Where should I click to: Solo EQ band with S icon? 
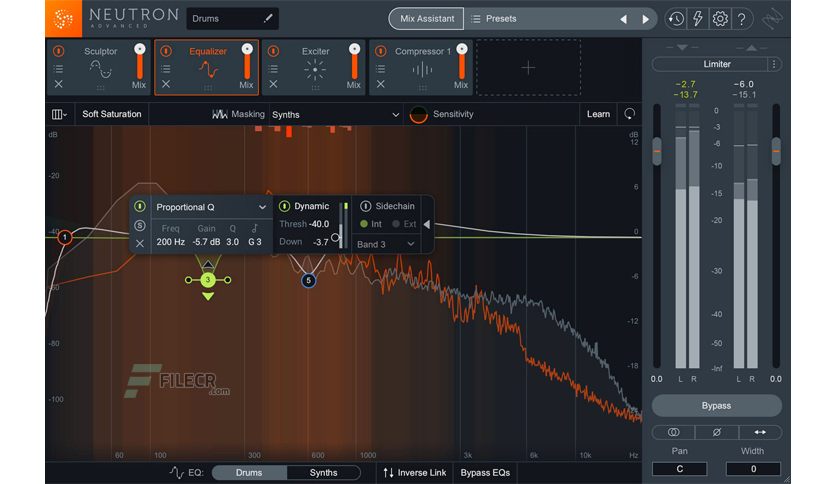pyautogui.click(x=140, y=225)
